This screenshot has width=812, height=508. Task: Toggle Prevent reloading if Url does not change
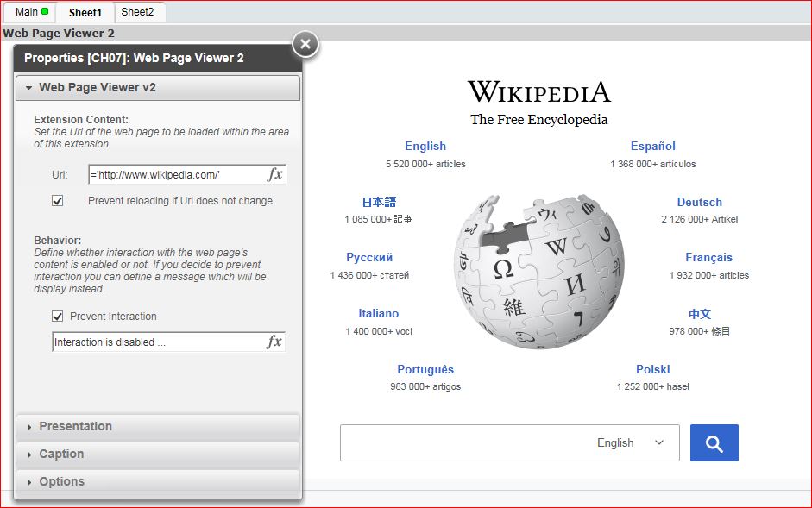(x=58, y=200)
